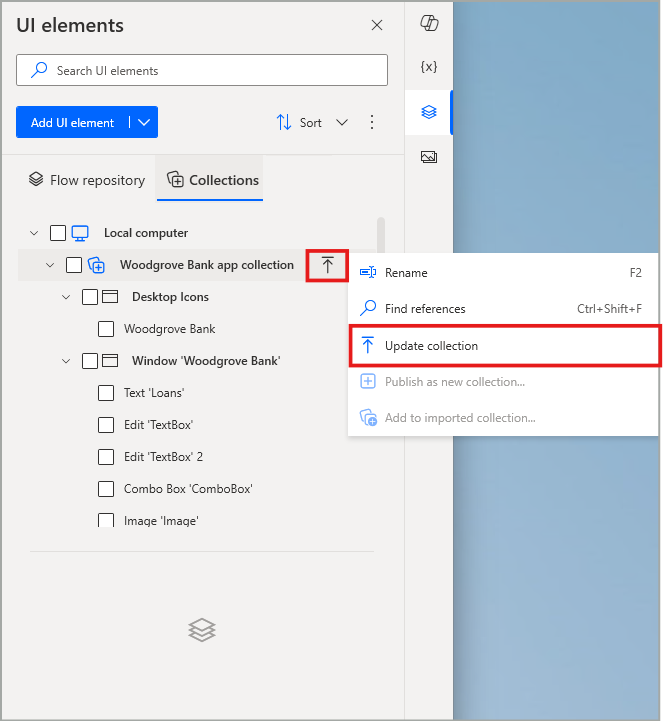Click Add to imported collection menu item
The image size is (663, 721).
click(x=503, y=418)
